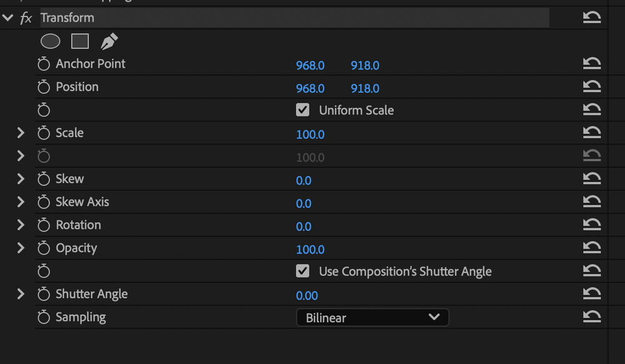This screenshot has height=364, width=625.
Task: Collapse the Transform effect section
Action: click(8, 18)
